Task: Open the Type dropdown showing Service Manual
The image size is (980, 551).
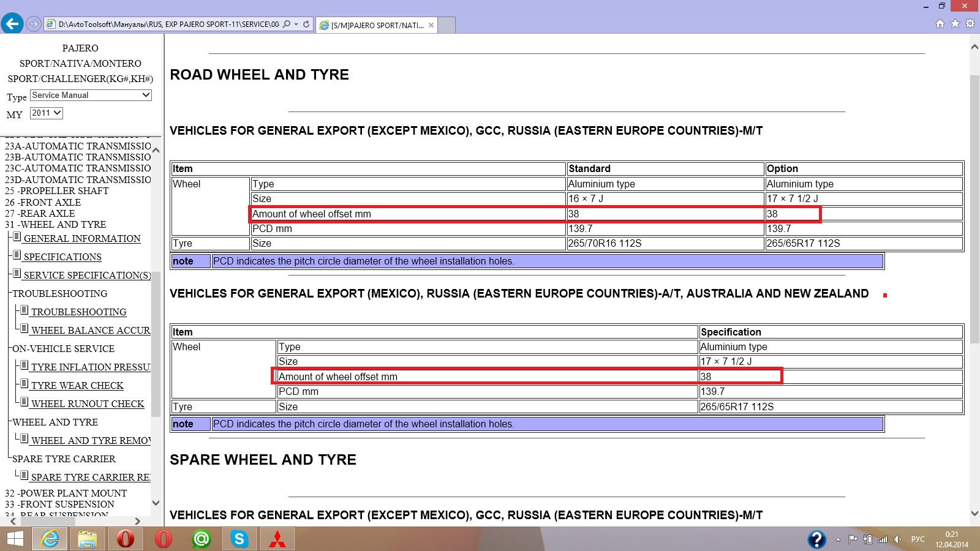Action: click(91, 96)
